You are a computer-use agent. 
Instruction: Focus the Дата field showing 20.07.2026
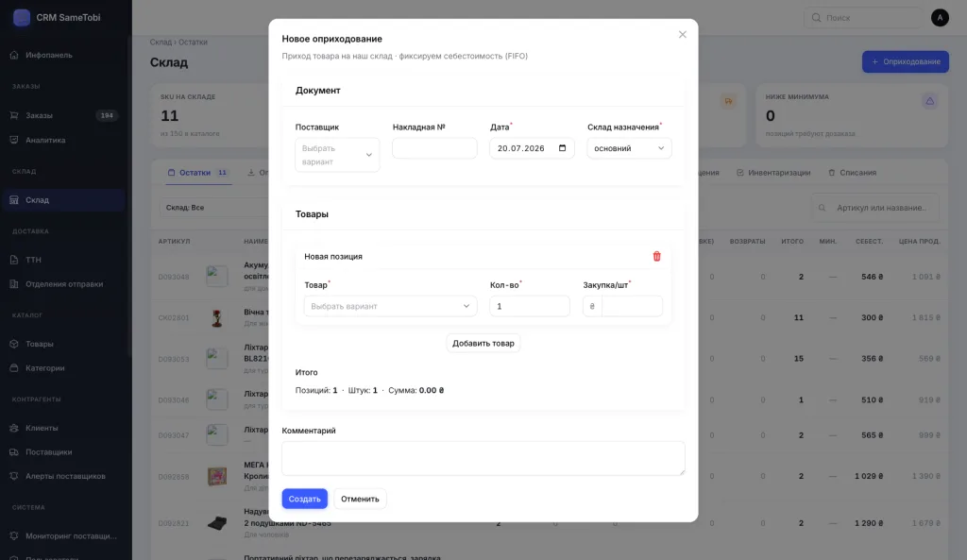pos(532,148)
